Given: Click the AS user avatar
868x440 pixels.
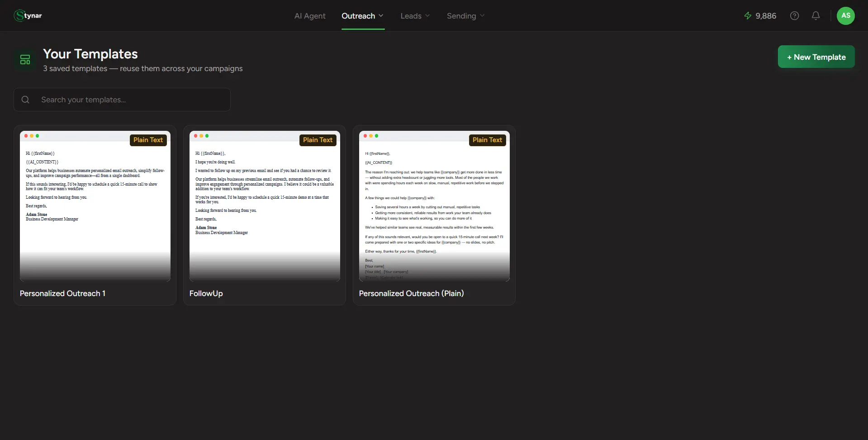Looking at the screenshot, I should (x=845, y=16).
